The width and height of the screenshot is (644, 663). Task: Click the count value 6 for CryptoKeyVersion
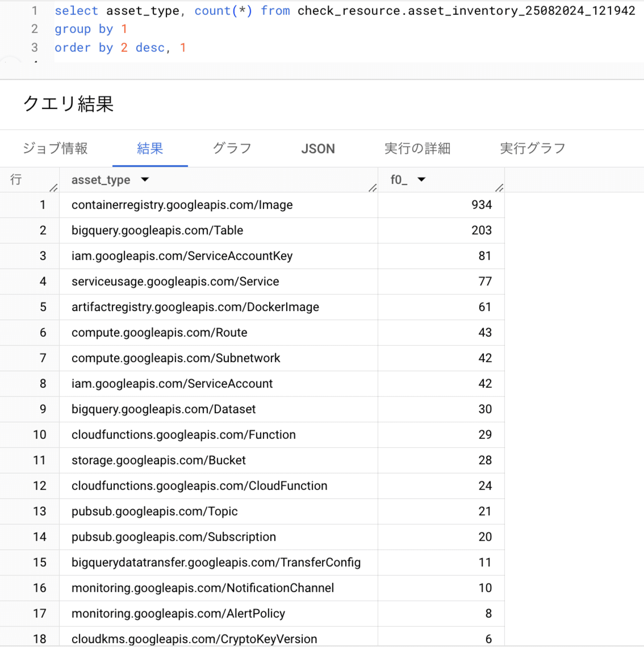coord(488,639)
